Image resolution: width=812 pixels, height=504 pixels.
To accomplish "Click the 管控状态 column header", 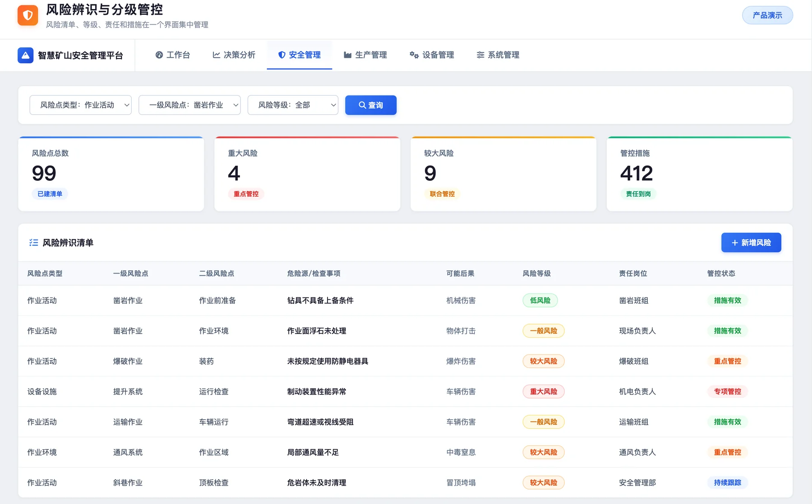I will point(721,274).
